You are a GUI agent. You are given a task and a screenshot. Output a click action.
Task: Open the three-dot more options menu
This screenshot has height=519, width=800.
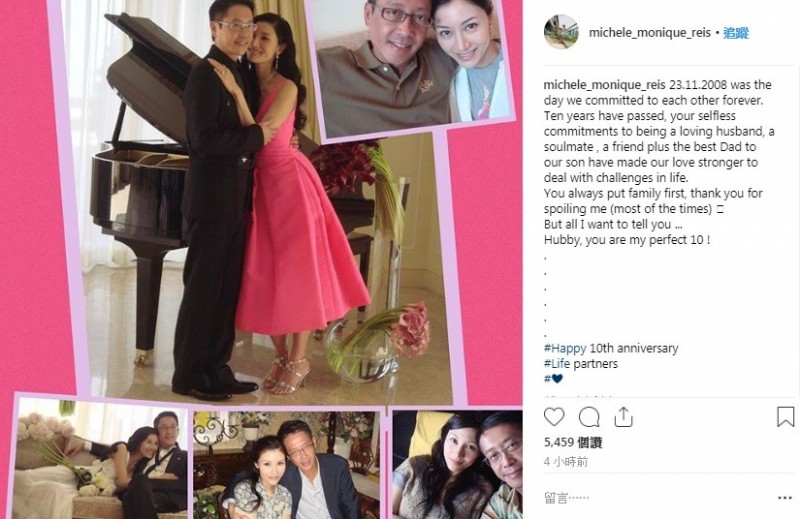pos(785,498)
